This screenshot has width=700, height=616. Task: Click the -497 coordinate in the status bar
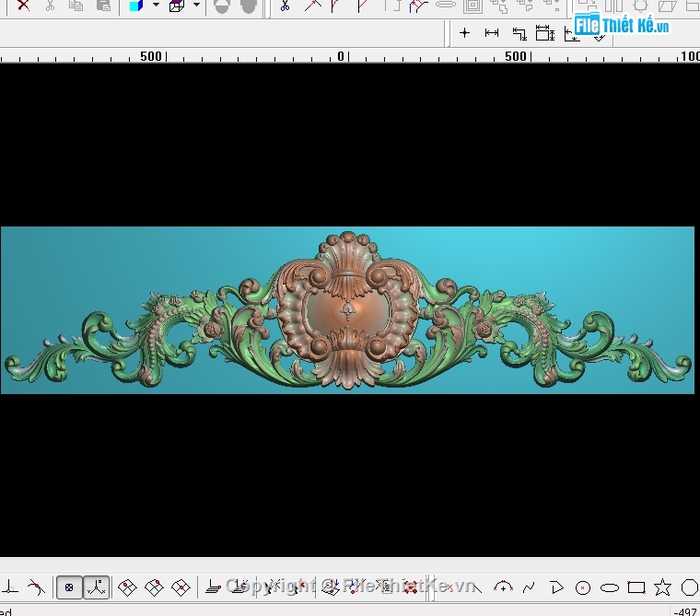(x=686, y=611)
